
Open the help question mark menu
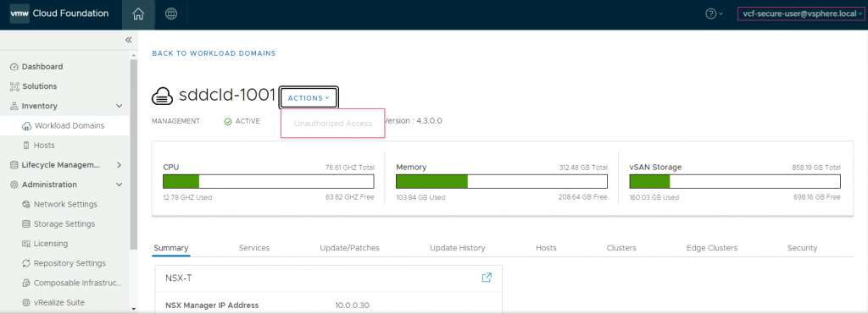coord(714,14)
